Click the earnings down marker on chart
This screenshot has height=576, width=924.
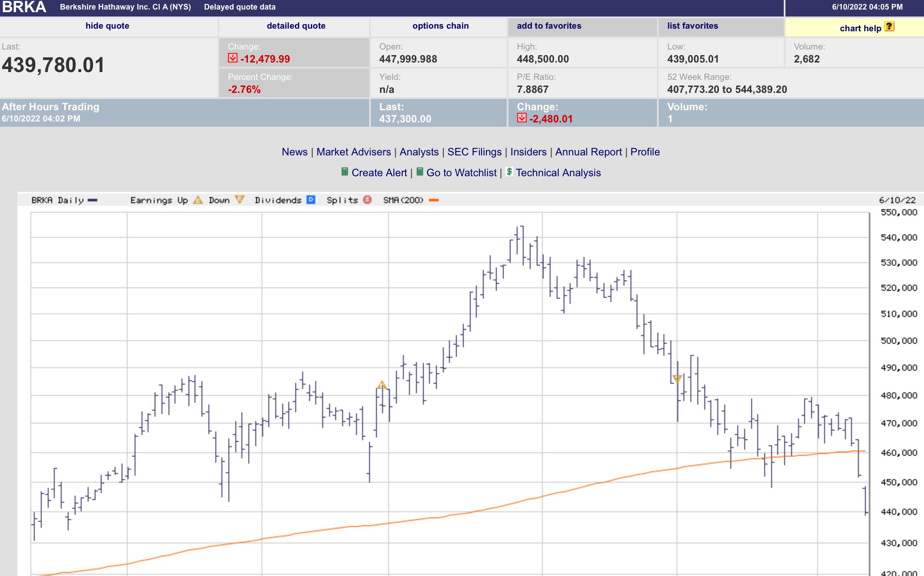(677, 379)
